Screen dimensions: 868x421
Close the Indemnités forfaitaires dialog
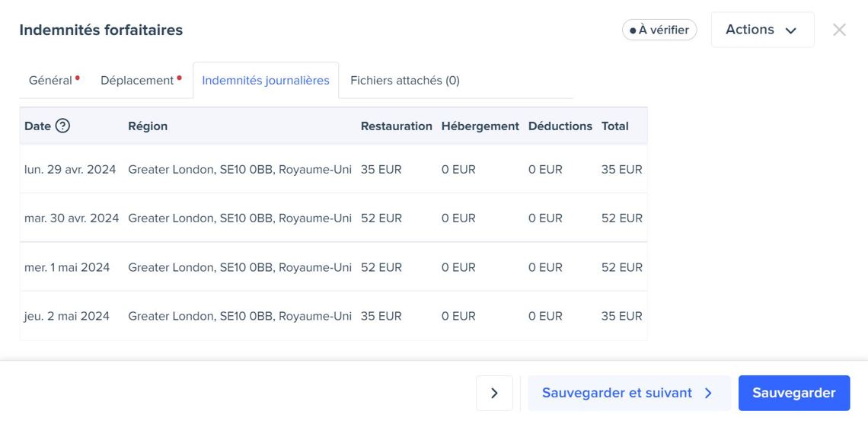(x=839, y=30)
